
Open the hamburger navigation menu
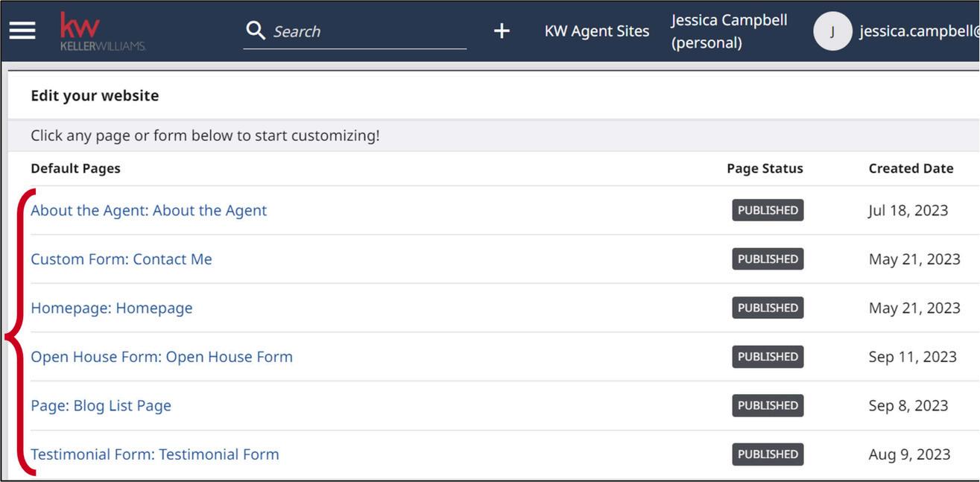22,31
